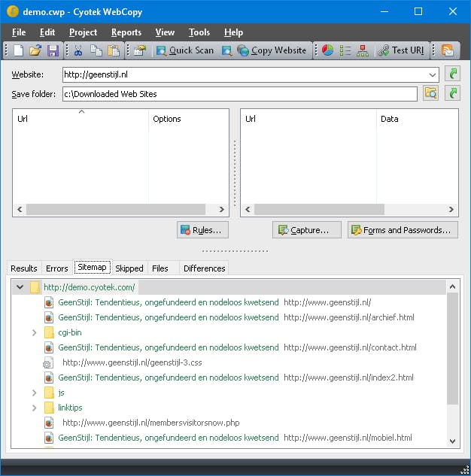The height and width of the screenshot is (476, 471).
Task: Open the File menu
Action: coord(19,32)
